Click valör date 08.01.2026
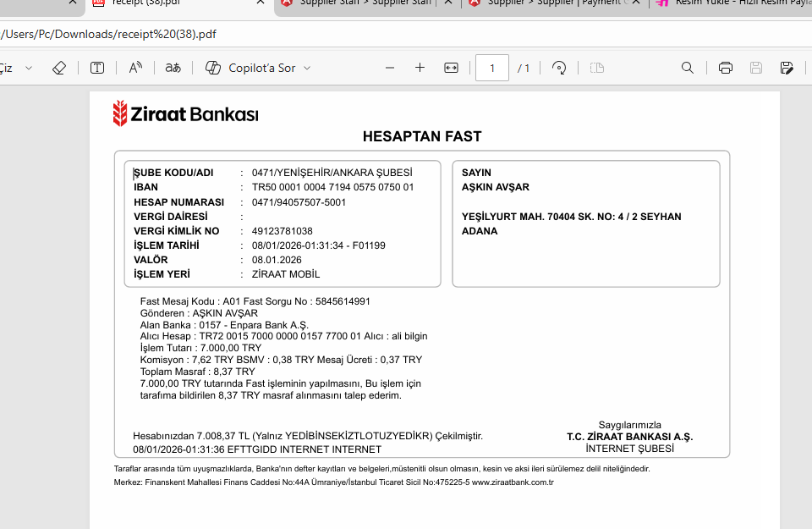Image resolution: width=812 pixels, height=529 pixels. point(277,260)
